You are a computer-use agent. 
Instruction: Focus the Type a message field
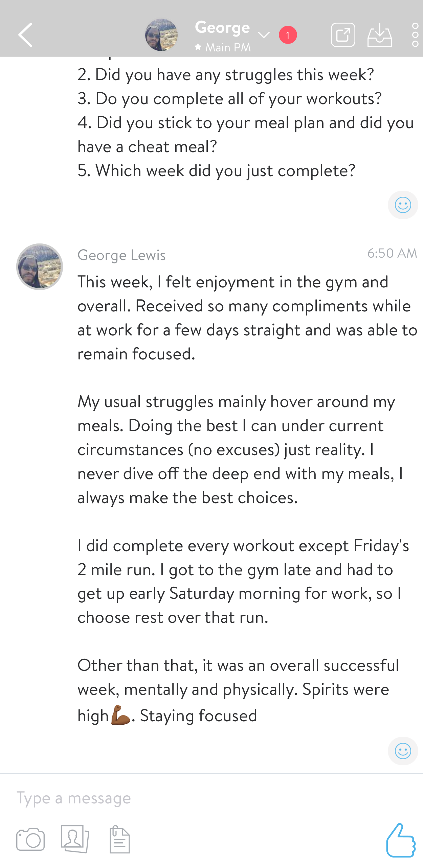pos(203,798)
